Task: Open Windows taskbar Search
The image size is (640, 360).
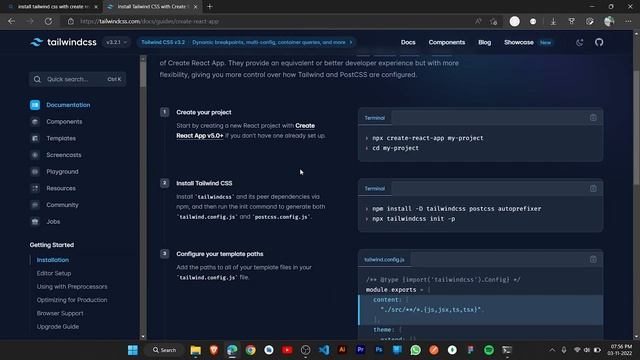Action: tap(164, 350)
